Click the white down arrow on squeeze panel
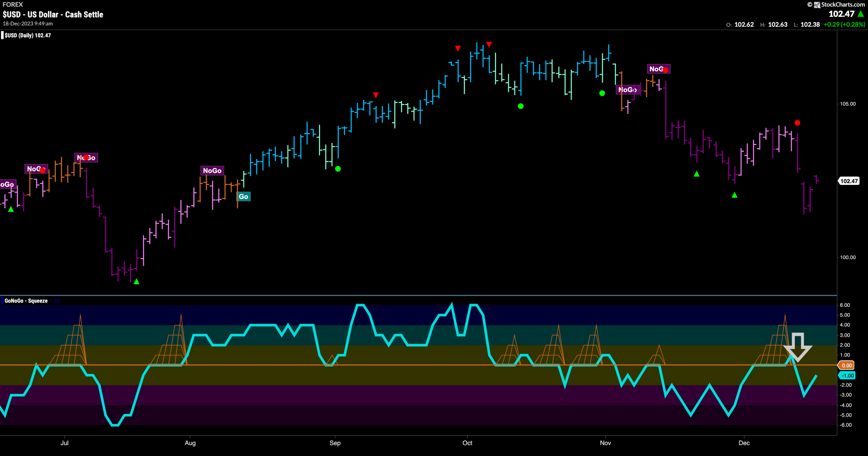The height and width of the screenshot is (456, 868). pos(797,347)
